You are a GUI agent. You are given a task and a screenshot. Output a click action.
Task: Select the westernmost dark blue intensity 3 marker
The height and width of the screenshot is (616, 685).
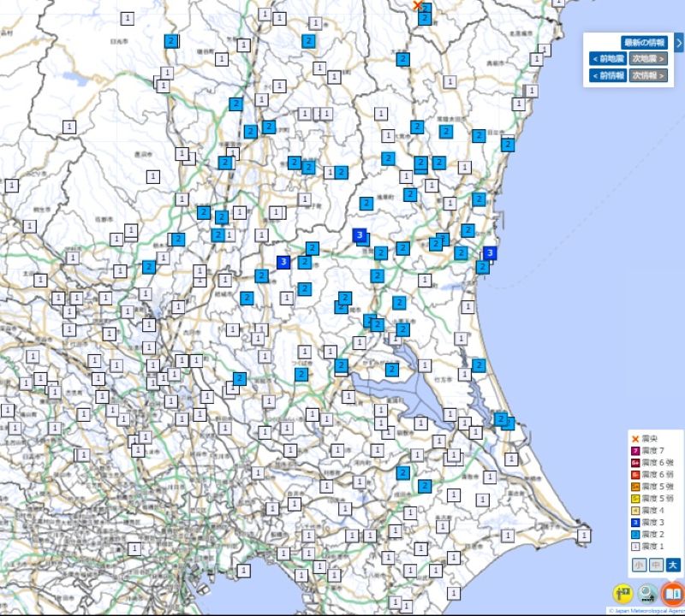(283, 263)
